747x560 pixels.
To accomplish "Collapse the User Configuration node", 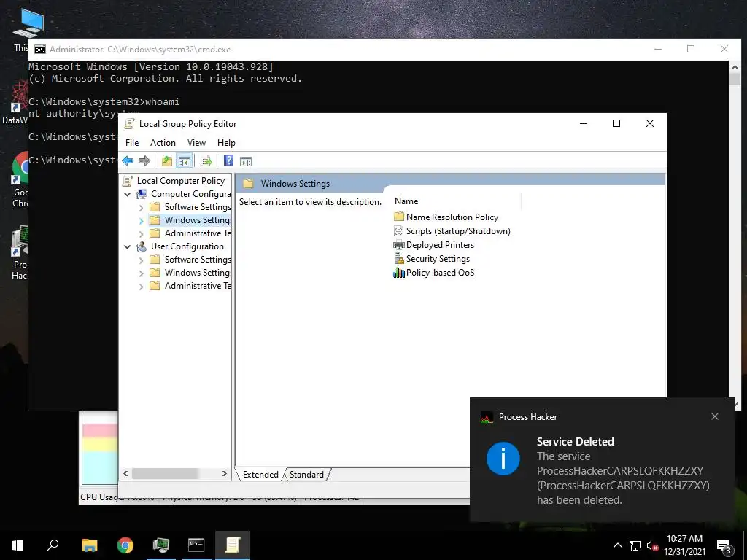I will pos(127,246).
